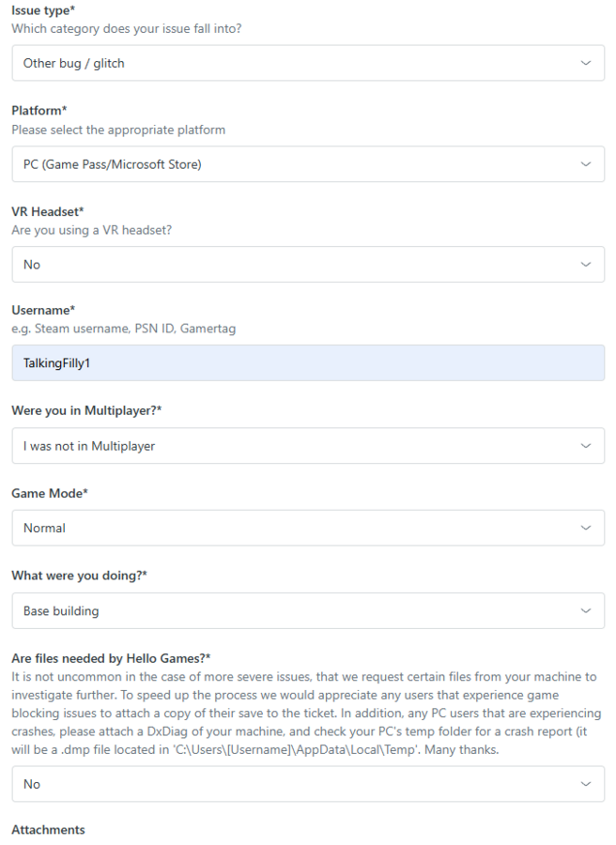Click the chevron arrow in Platform box
The height and width of the screenshot is (845, 616).
(x=586, y=164)
